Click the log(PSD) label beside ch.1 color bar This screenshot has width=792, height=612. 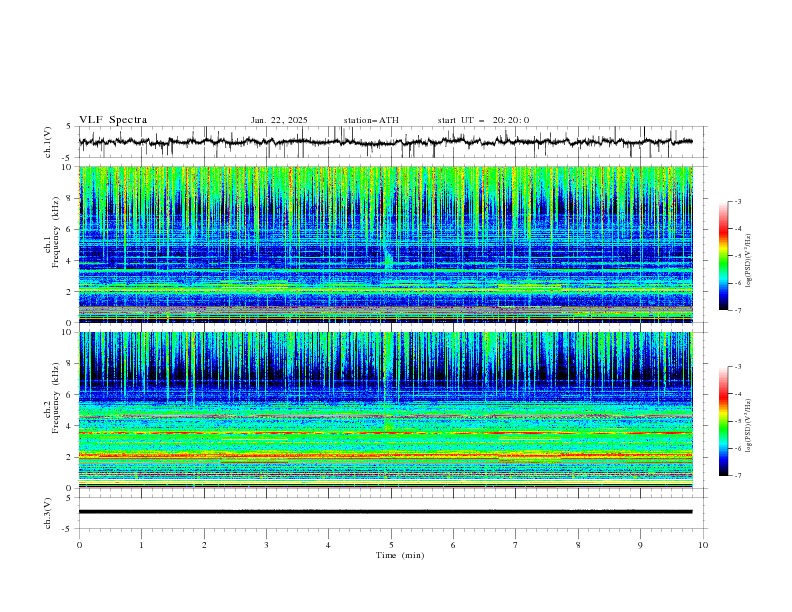tap(749, 261)
